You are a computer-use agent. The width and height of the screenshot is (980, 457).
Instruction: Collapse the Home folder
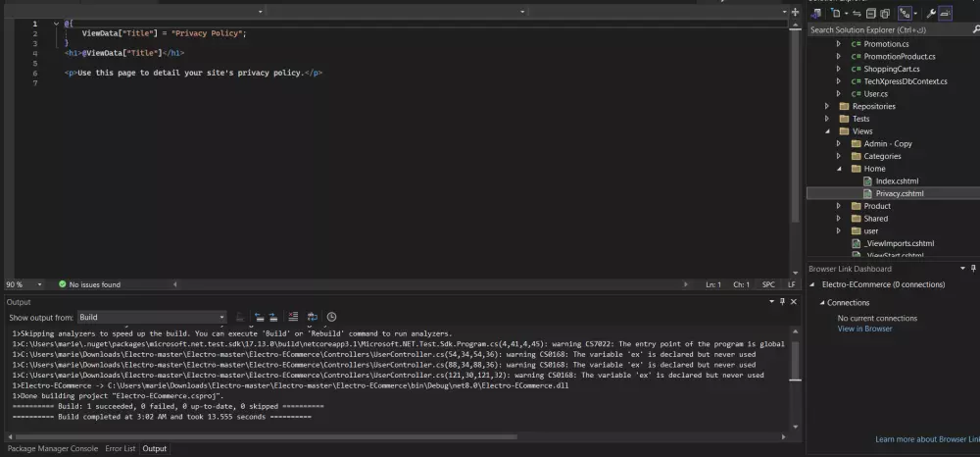click(839, 169)
